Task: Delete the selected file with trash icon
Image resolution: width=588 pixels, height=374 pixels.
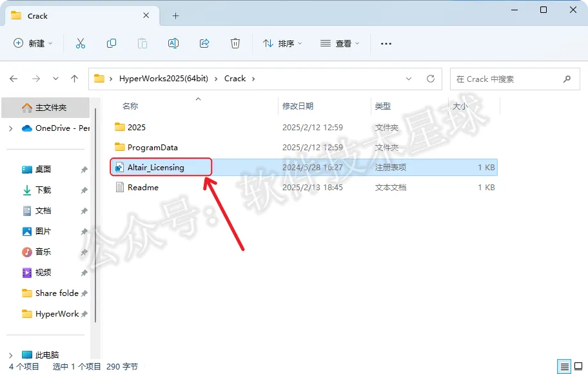Action: click(x=235, y=43)
